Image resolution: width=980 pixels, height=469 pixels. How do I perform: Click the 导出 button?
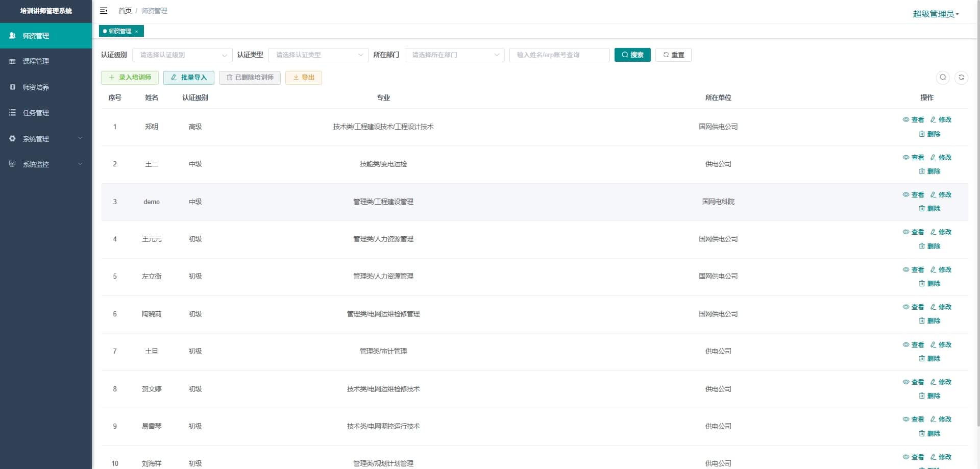[x=304, y=78]
